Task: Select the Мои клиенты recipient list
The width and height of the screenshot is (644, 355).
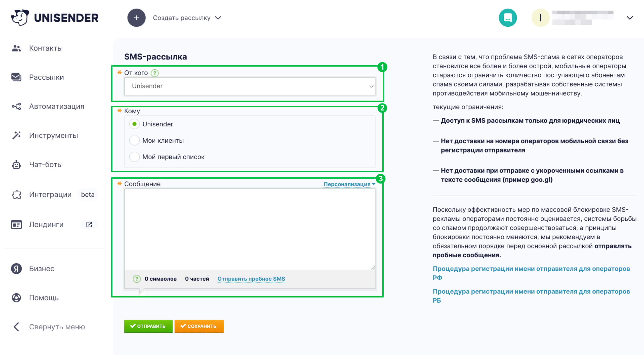Action: coord(135,140)
